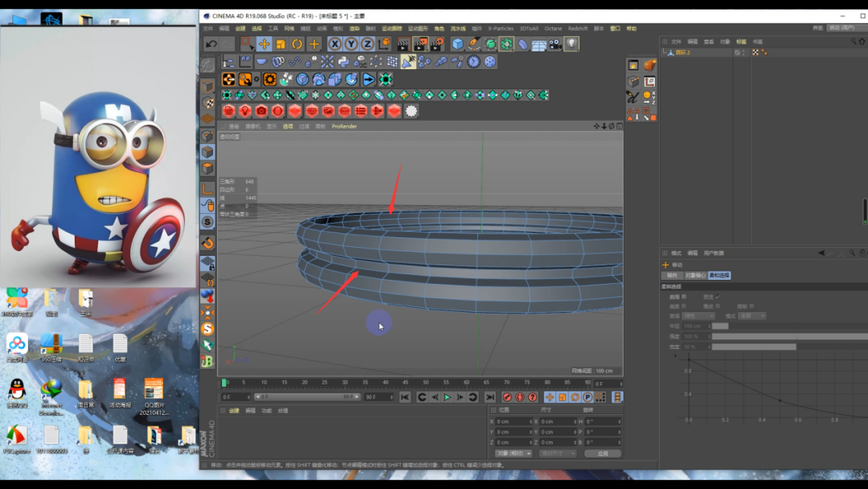Image resolution: width=868 pixels, height=489 pixels.
Task: Click the red key with question mark
Action: point(533,397)
